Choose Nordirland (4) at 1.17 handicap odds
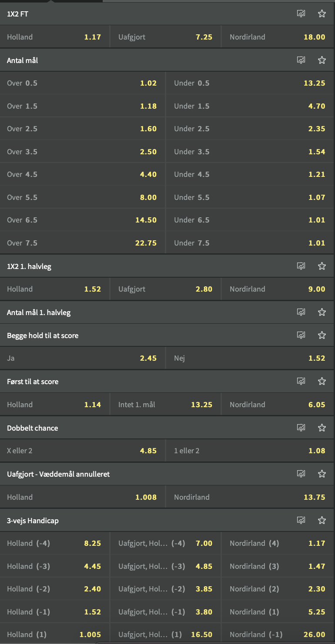The image size is (335, 644). point(278,543)
